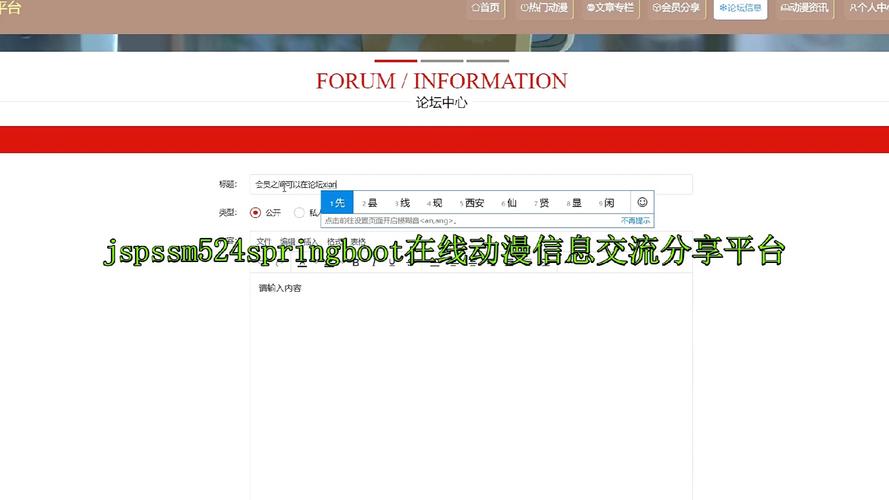This screenshot has width=889, height=500.
Task: Open 文章专栏 navigation item
Action: (x=610, y=8)
